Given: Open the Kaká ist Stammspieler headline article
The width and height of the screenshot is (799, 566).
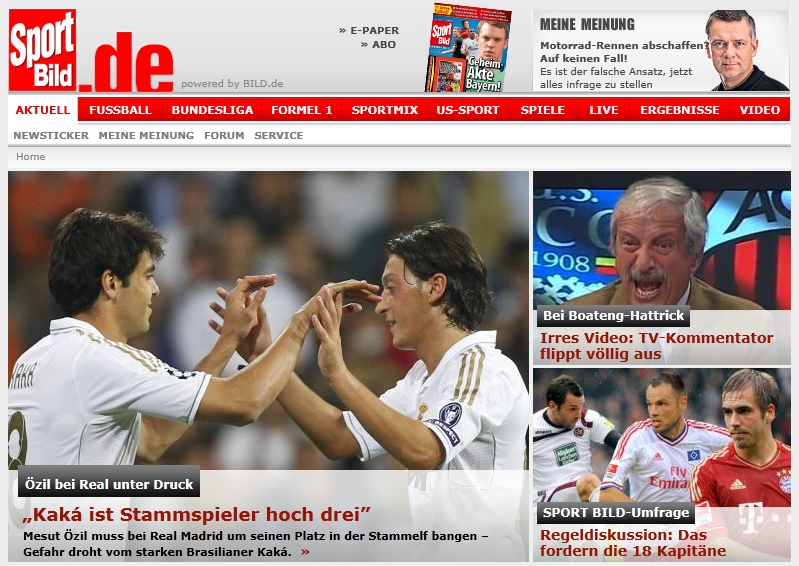Looking at the screenshot, I should [197, 515].
